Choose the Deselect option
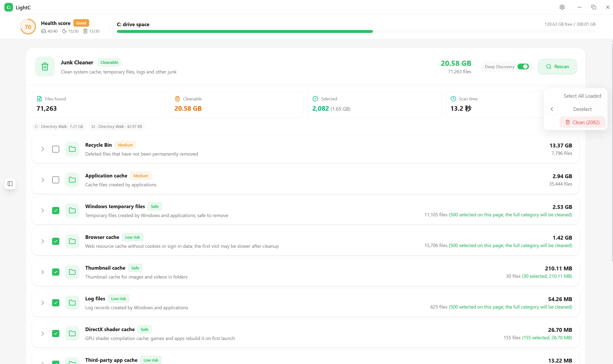Image resolution: width=613 pixels, height=364 pixels. tap(582, 109)
